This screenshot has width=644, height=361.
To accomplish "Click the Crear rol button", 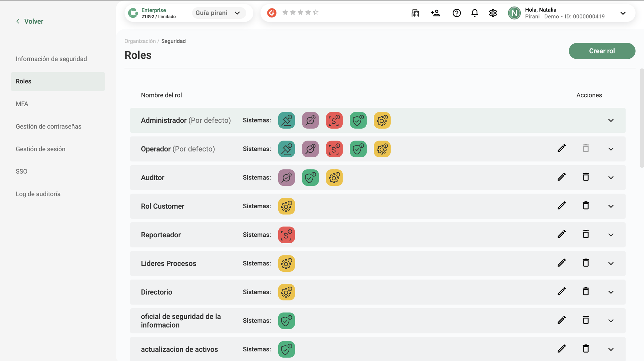I will coord(602,51).
